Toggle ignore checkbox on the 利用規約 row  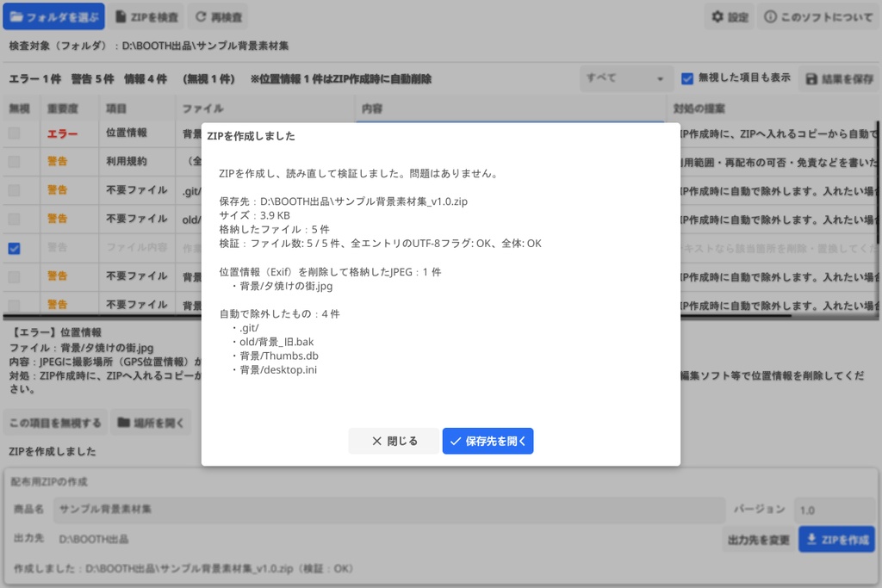(14, 162)
